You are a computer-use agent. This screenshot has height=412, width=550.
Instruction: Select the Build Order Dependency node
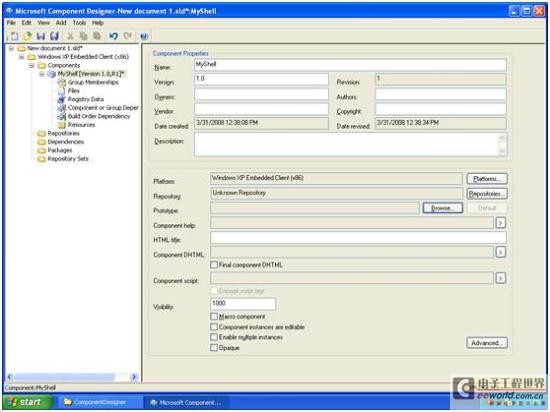click(x=99, y=116)
